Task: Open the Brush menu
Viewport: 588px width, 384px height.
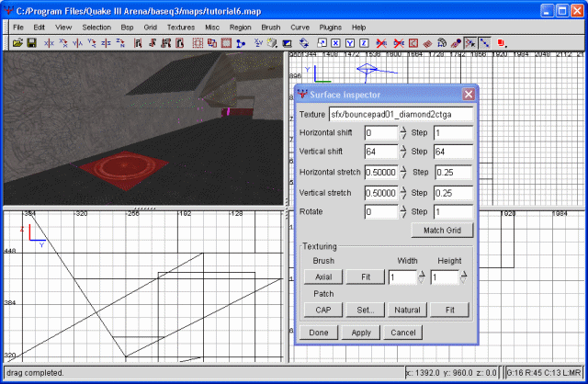Action: (x=271, y=28)
